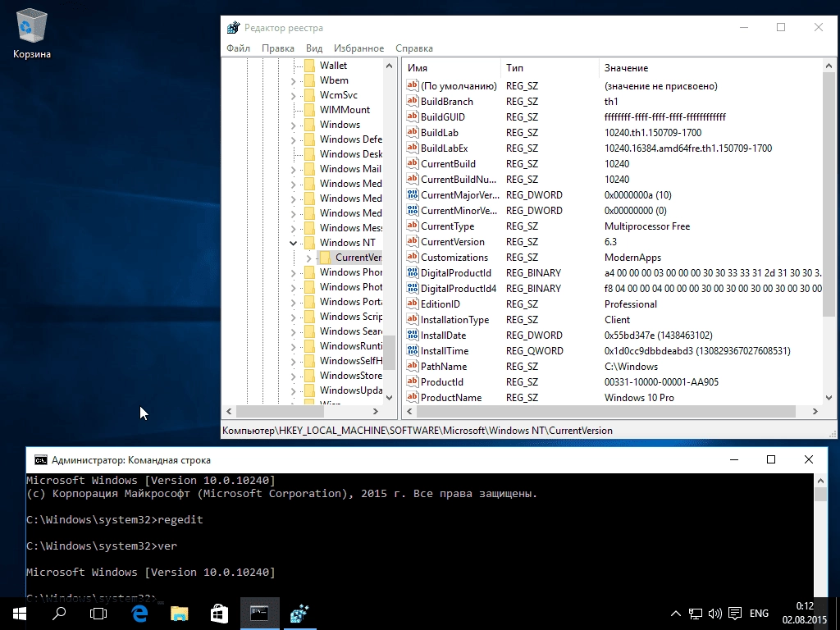Click the Command Prompt vertical scrollbar thumb
Viewport: 840px width, 630px height.
(820, 494)
